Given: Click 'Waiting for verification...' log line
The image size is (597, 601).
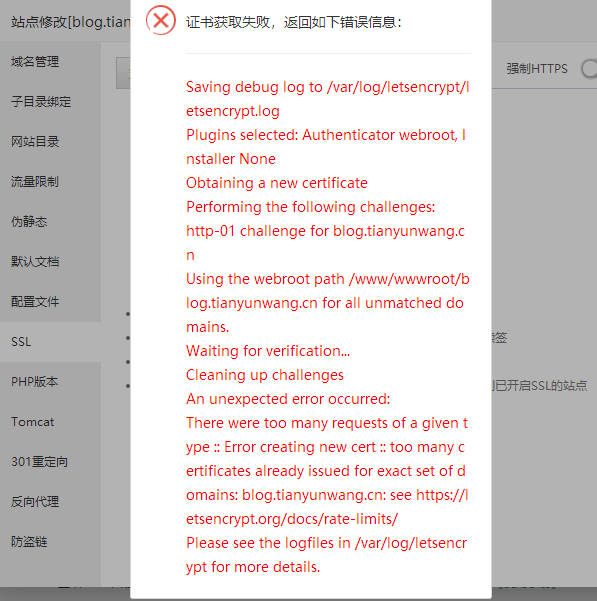Looking at the screenshot, I should point(268,351).
